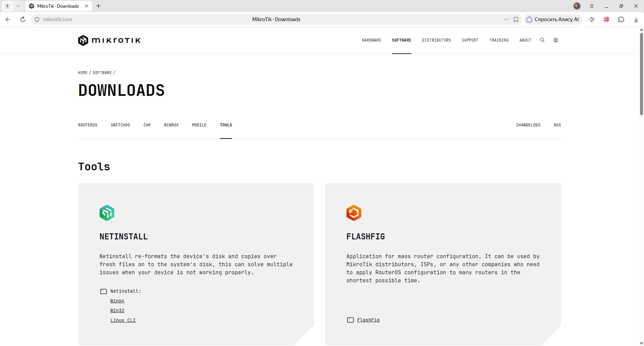
Task: Switch to the SwitchOS tab
Action: pos(120,125)
